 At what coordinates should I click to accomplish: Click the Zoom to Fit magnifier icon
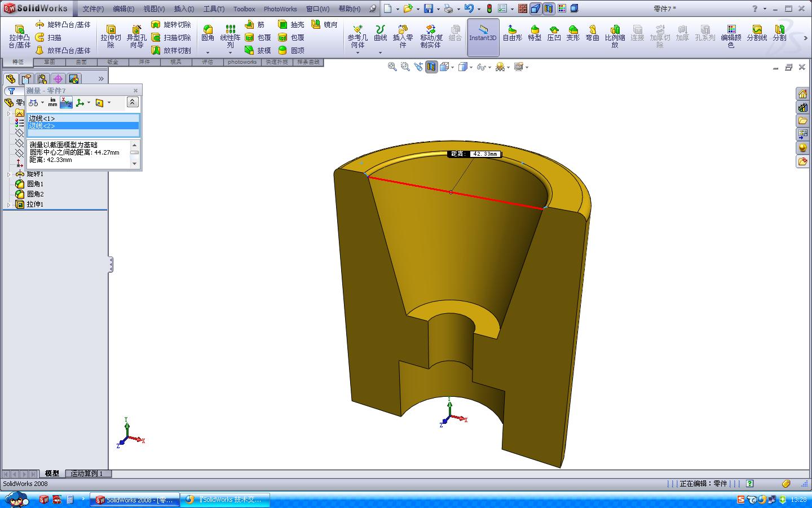pyautogui.click(x=392, y=67)
